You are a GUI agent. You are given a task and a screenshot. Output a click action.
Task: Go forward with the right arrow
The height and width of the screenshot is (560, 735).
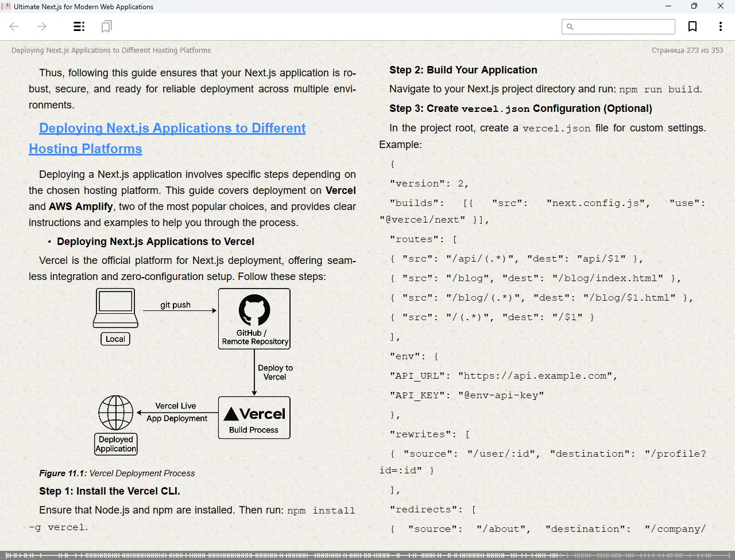point(41,26)
